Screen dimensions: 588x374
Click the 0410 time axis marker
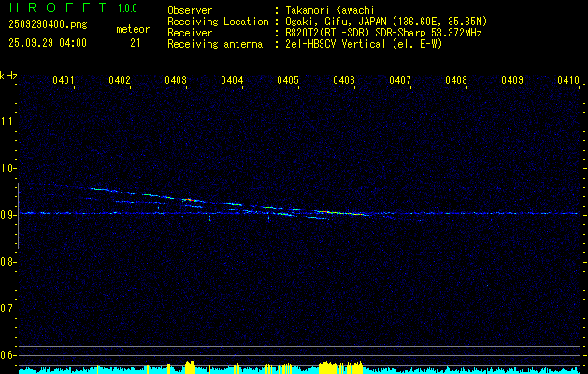[568, 80]
